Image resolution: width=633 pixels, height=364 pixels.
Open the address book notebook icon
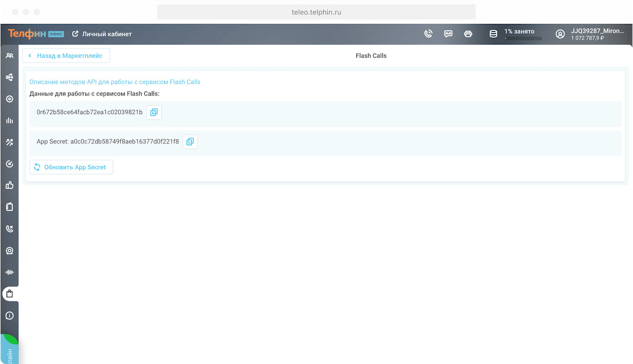[x=9, y=207]
